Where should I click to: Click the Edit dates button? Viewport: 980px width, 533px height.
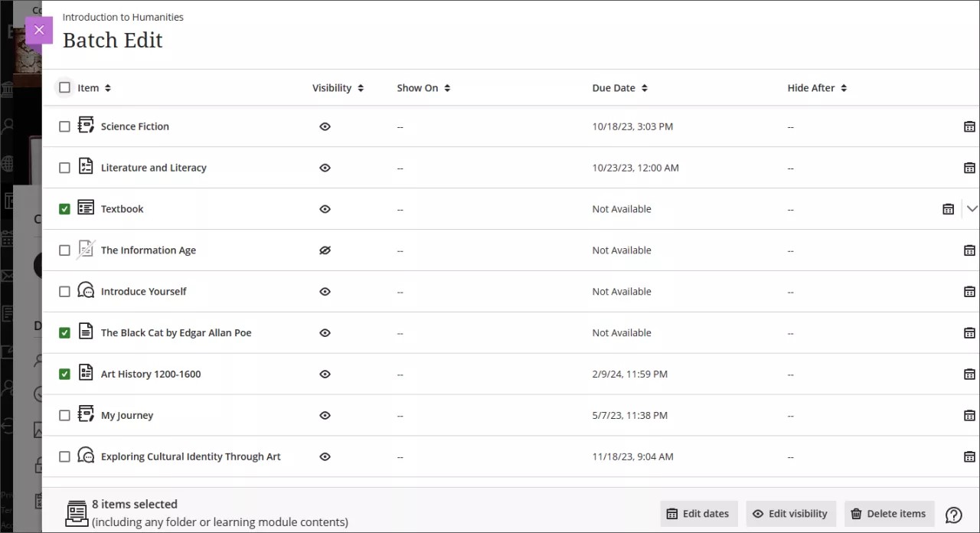pyautogui.click(x=698, y=513)
